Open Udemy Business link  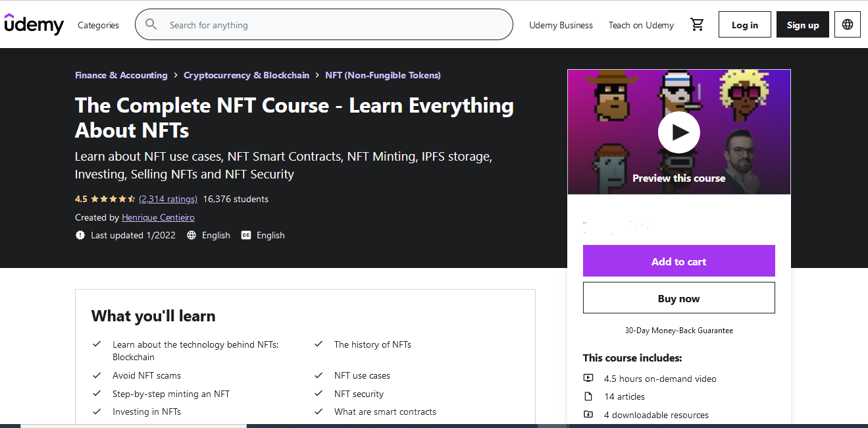[561, 25]
